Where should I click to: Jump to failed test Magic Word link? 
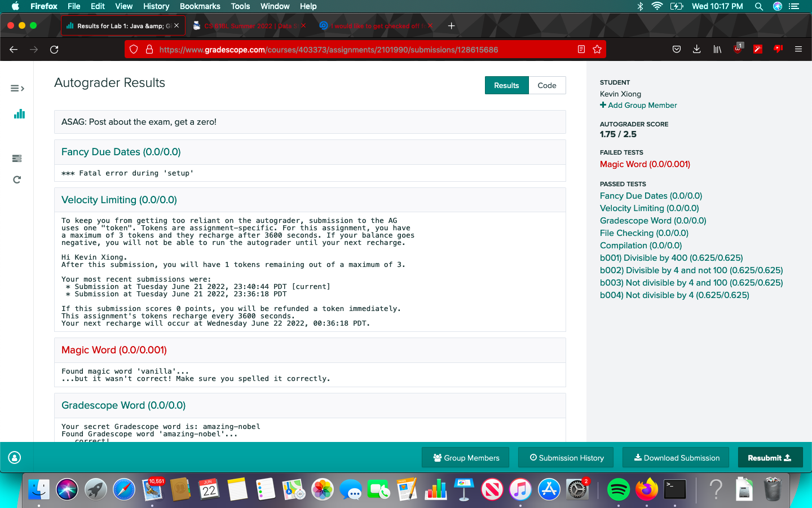tap(645, 164)
